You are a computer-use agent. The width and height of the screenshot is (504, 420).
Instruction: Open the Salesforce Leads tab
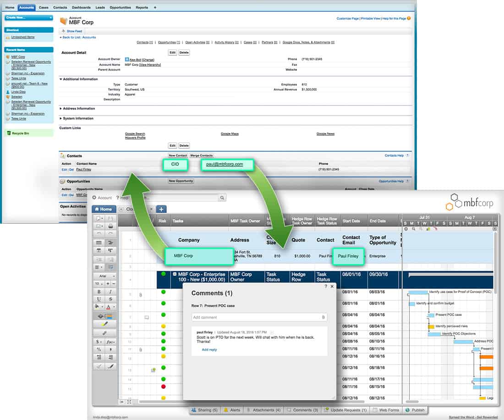(x=100, y=7)
